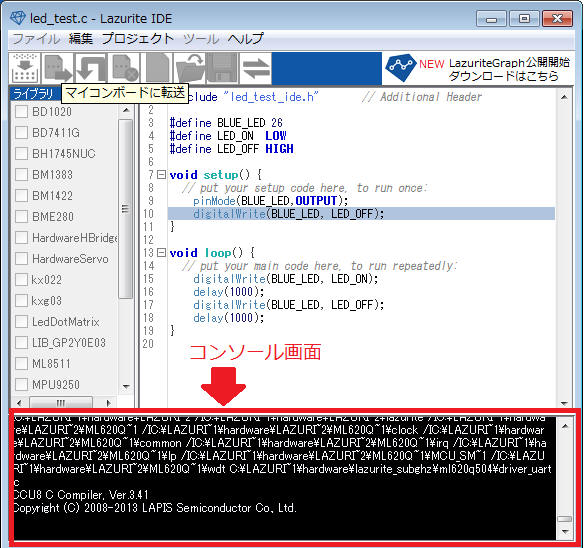Click the curved return arrow toolbar icon
Image resolution: width=584 pixels, height=548 pixels.
(91, 68)
